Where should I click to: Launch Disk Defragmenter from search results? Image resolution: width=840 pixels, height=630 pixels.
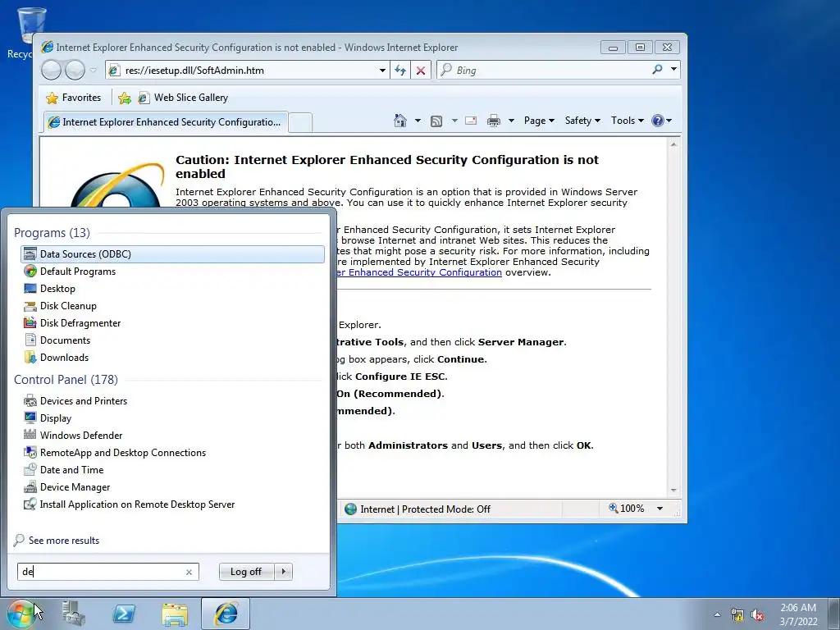pyautogui.click(x=172, y=322)
